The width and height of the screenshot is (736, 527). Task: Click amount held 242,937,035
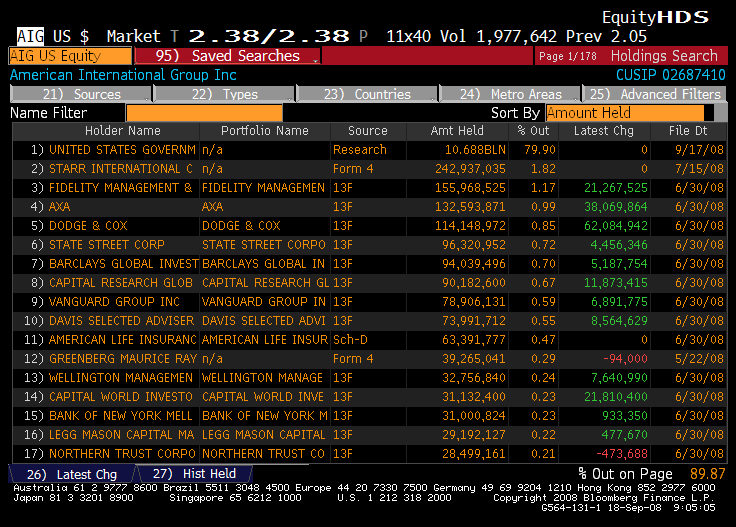[470, 169]
